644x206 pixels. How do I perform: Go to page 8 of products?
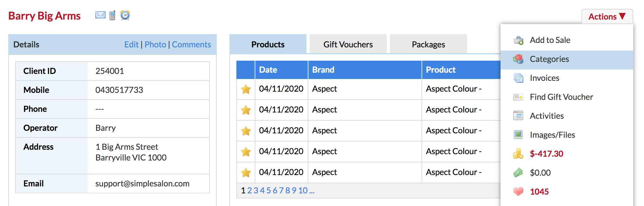tap(288, 191)
